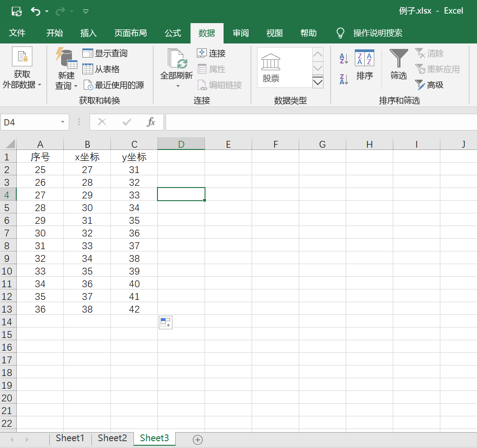Click the lightbulb 操作说明搜索 icon
The height and width of the screenshot is (448, 477).
340,33
